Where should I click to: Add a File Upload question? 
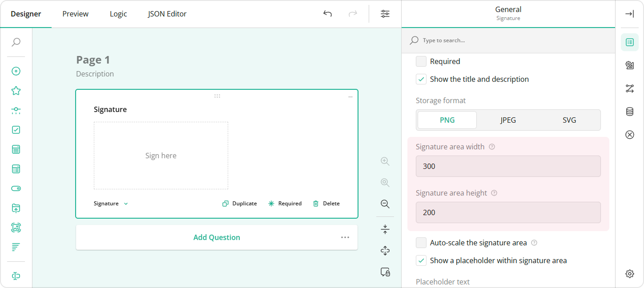click(16, 208)
